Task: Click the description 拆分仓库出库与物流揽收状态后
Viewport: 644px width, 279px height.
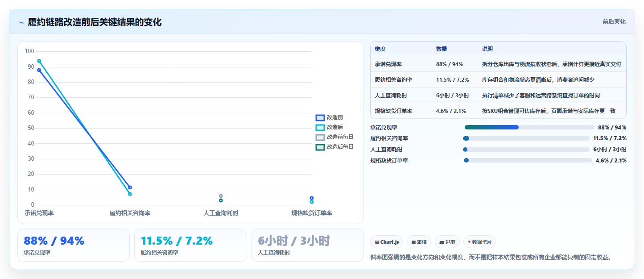Action: tap(552, 64)
